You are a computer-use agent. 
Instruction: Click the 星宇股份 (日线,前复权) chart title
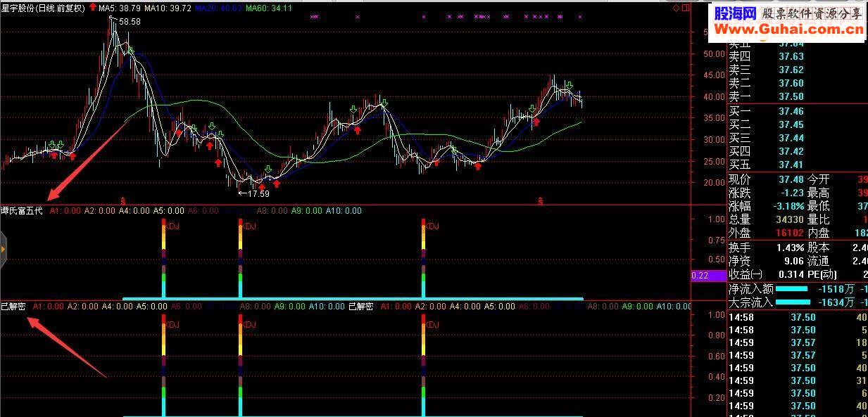pos(43,8)
